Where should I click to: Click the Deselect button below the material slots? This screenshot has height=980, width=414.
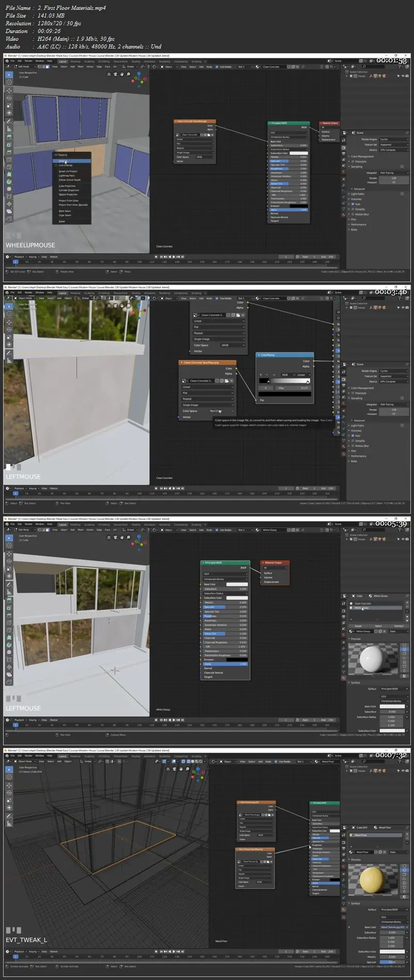click(x=399, y=626)
